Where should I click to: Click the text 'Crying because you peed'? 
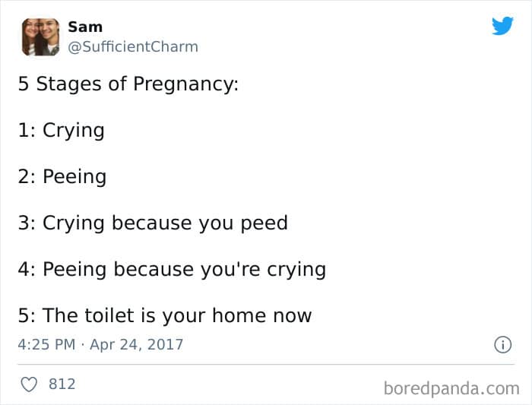click(x=165, y=223)
